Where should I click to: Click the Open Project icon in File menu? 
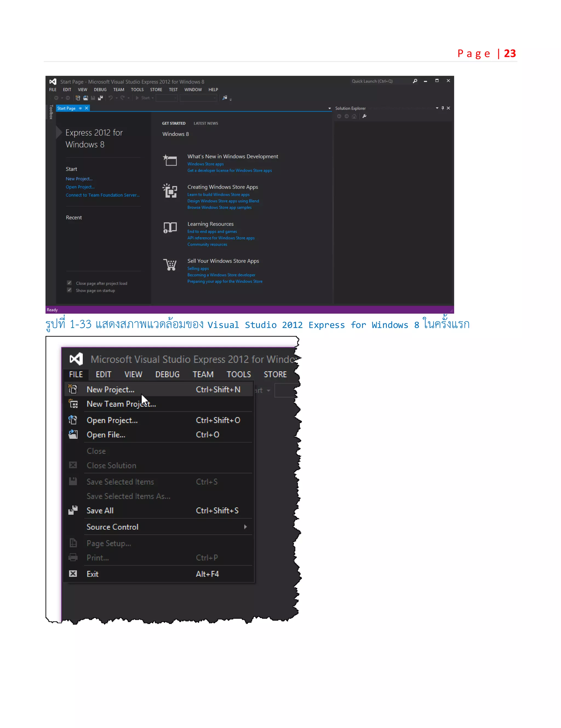[73, 420]
